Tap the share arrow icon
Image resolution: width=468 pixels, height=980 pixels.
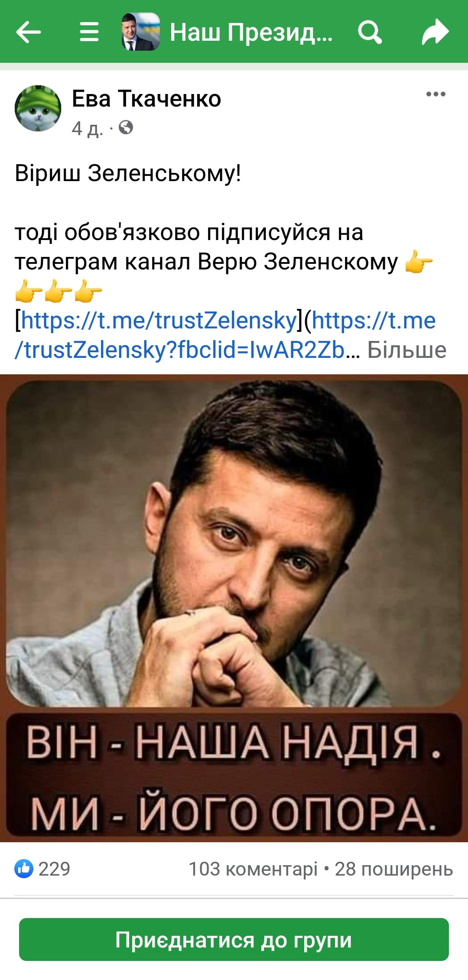pyautogui.click(x=435, y=32)
